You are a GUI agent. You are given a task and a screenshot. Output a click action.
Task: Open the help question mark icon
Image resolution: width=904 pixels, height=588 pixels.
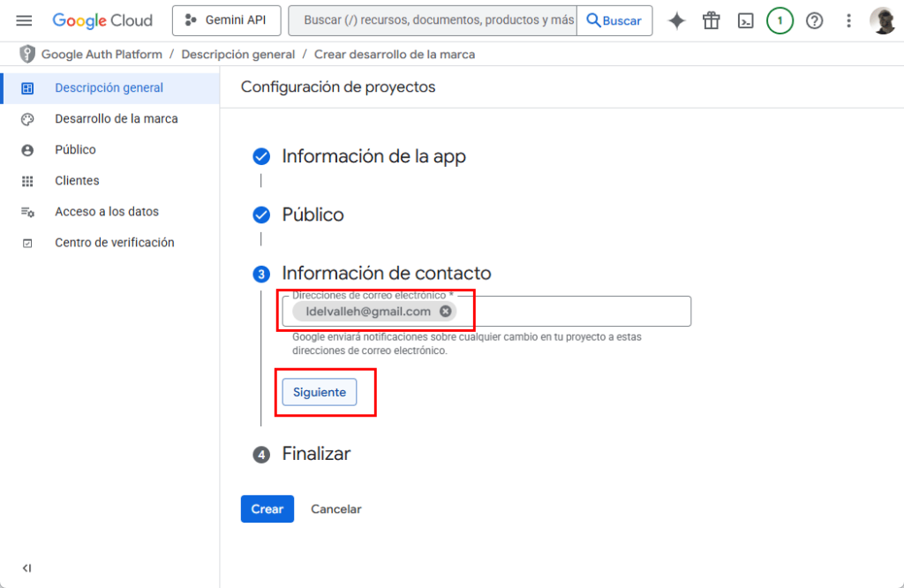815,20
